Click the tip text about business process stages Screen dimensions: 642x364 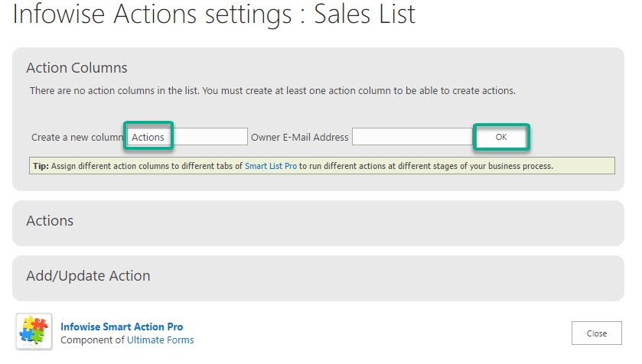tap(425, 166)
